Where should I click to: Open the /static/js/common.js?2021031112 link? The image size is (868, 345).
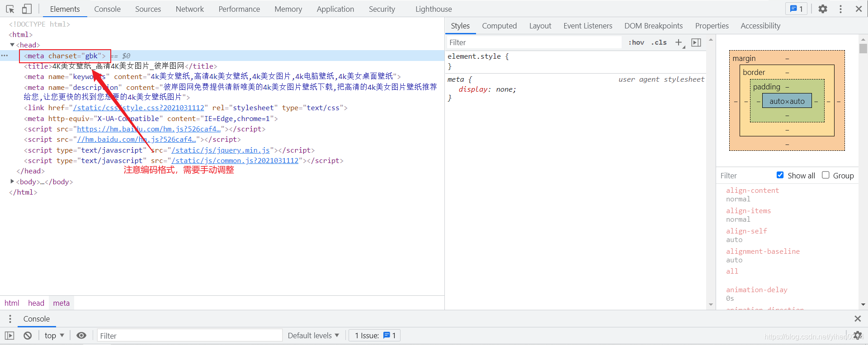235,161
